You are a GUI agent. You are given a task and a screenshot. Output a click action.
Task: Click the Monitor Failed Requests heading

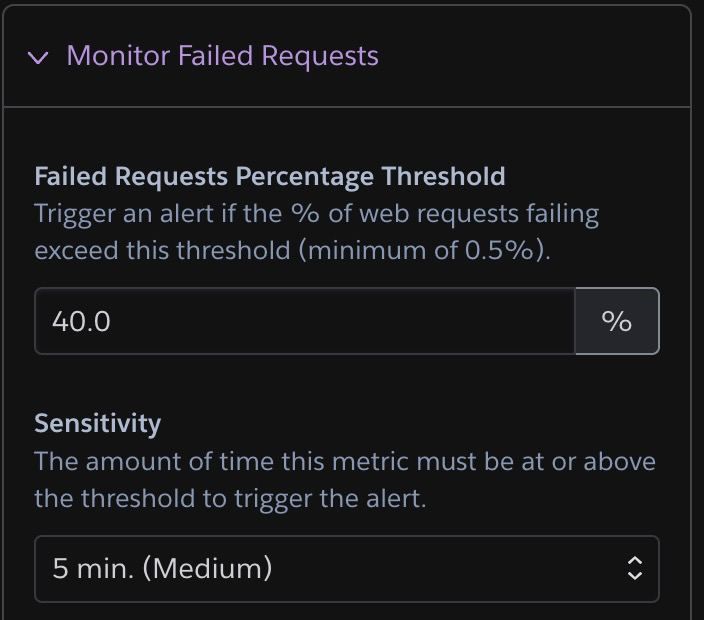[x=222, y=56]
